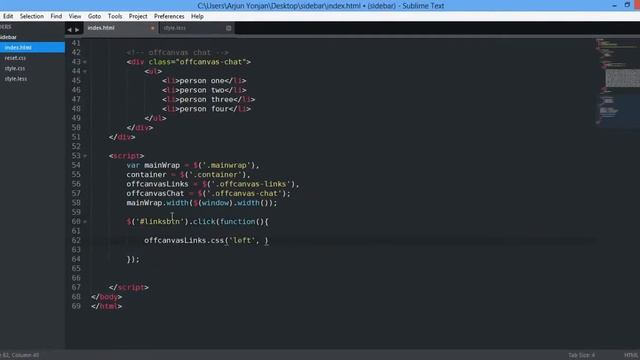Open the Tools menu
Screen dimensions: 640x360
(x=115, y=16)
